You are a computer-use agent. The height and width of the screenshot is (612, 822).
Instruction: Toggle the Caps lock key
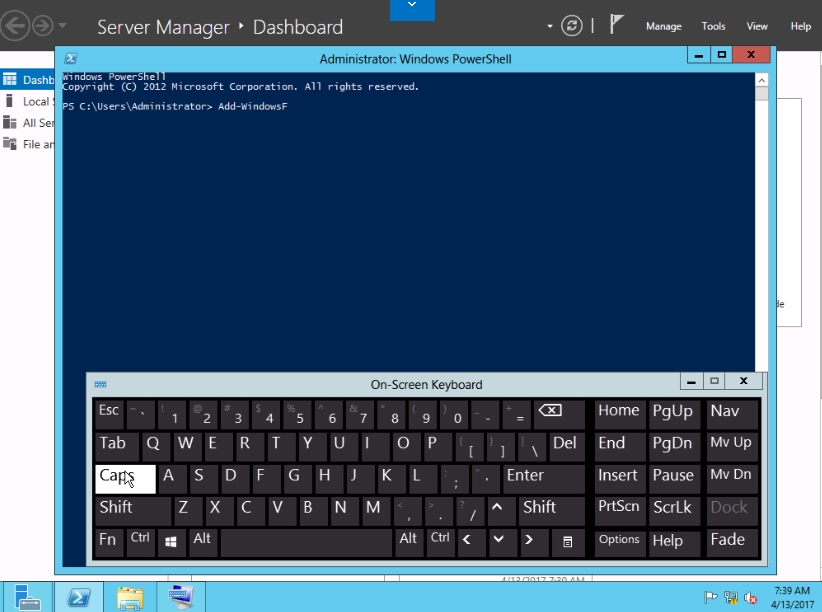click(x=125, y=478)
